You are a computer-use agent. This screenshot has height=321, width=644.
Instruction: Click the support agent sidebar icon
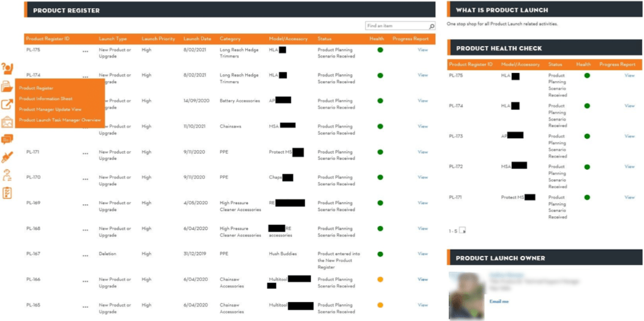pos(7,175)
